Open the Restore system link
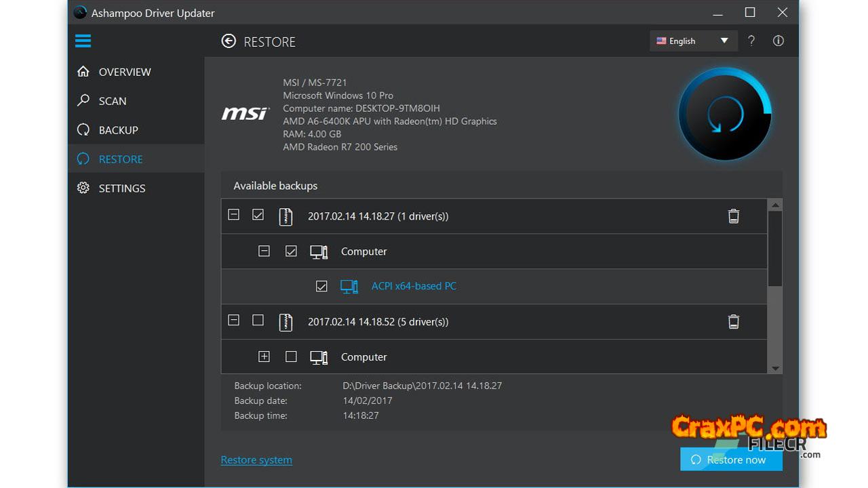Viewport: 868px width, 488px height. click(x=256, y=460)
